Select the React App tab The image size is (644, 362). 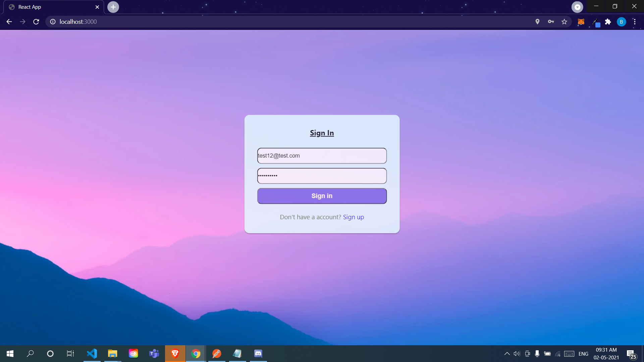point(50,7)
